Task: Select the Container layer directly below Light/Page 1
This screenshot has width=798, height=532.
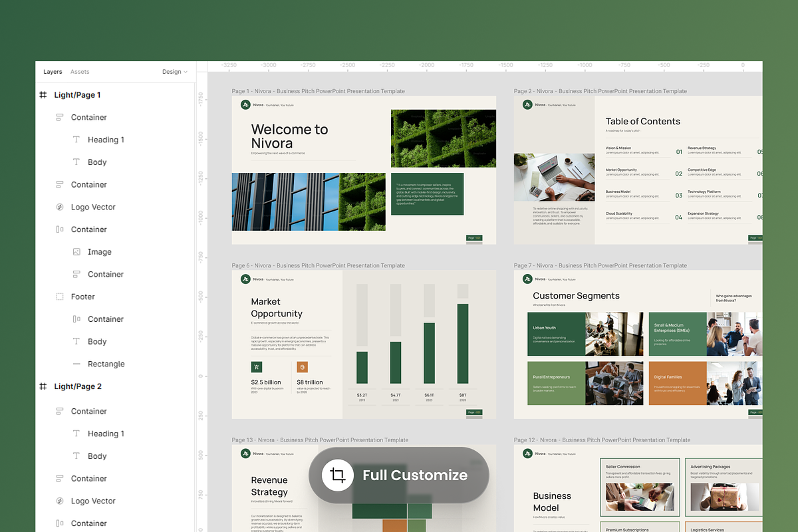Action: coord(89,117)
